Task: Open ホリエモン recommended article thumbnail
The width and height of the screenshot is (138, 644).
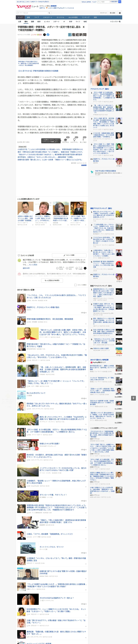Action: click(43, 208)
